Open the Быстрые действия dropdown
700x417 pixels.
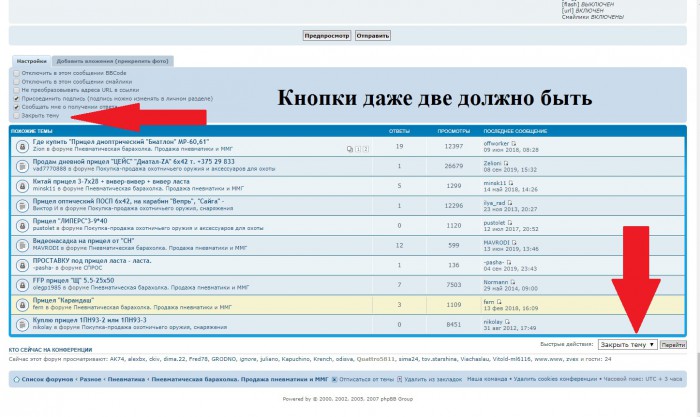pyautogui.click(x=627, y=345)
